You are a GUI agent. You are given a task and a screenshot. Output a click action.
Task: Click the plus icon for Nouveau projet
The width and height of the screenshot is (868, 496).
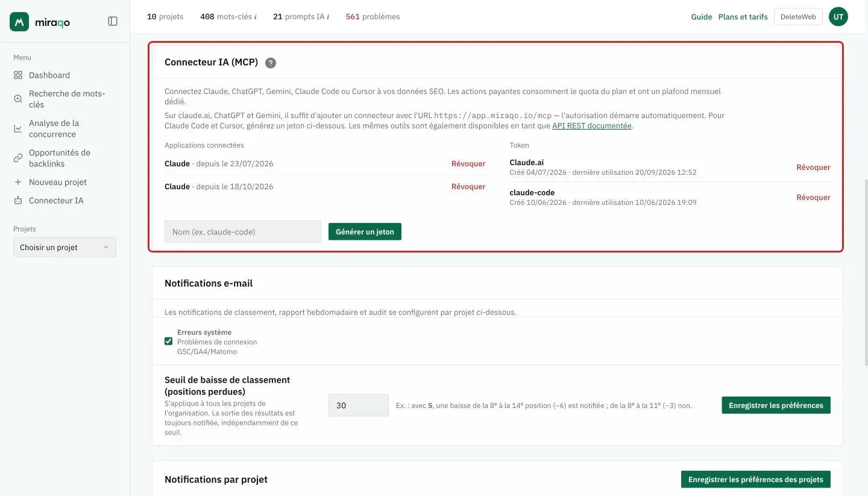coord(18,182)
